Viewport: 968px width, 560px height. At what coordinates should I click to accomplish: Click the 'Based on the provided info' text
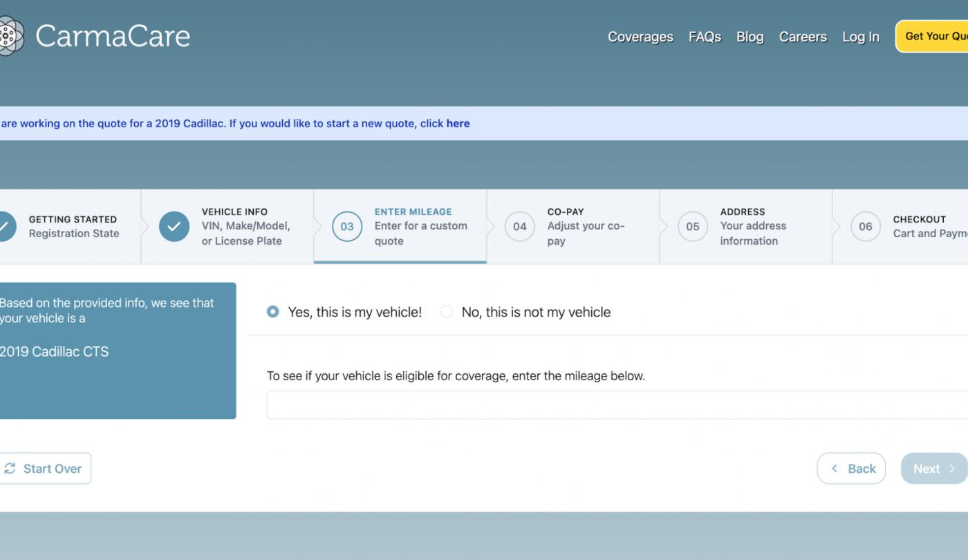coord(106,310)
